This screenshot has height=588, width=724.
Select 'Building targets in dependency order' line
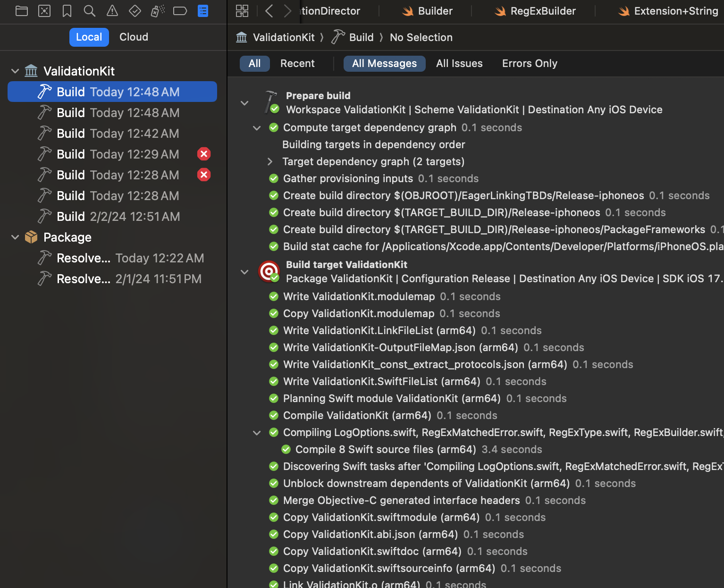coord(374,144)
